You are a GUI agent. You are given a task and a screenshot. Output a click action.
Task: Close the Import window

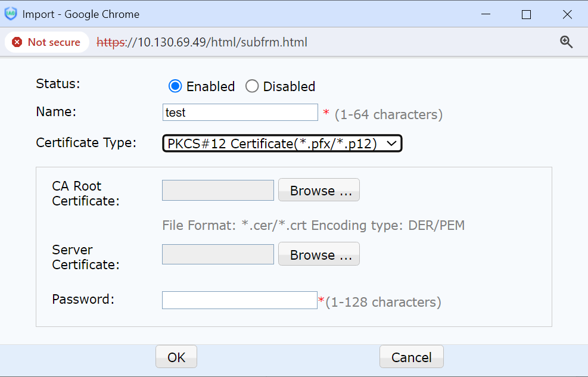[567, 14]
